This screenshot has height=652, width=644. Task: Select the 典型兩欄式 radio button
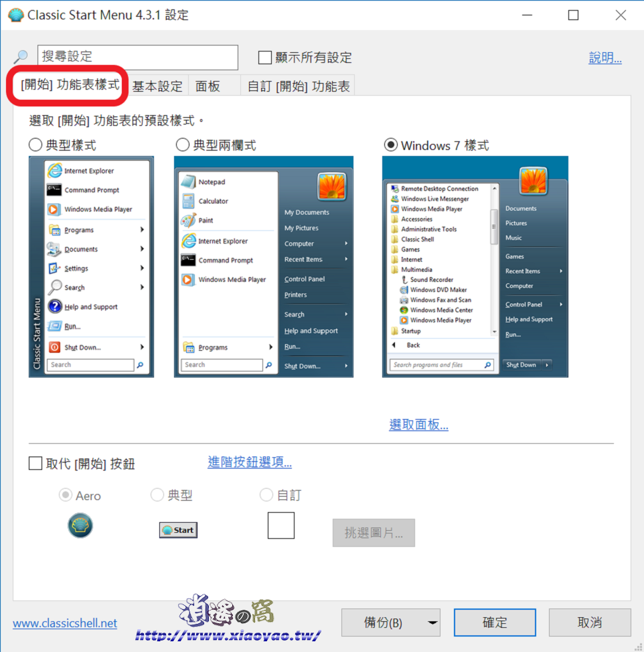click(183, 145)
